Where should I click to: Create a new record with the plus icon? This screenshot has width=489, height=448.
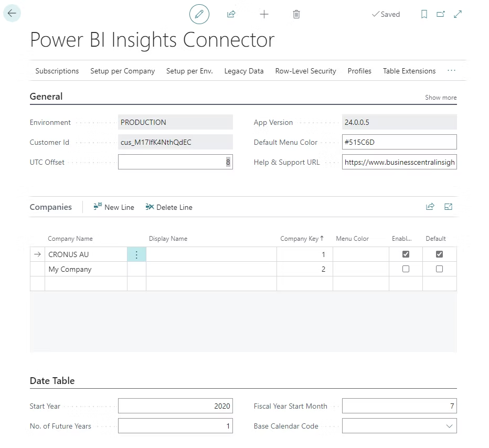264,14
